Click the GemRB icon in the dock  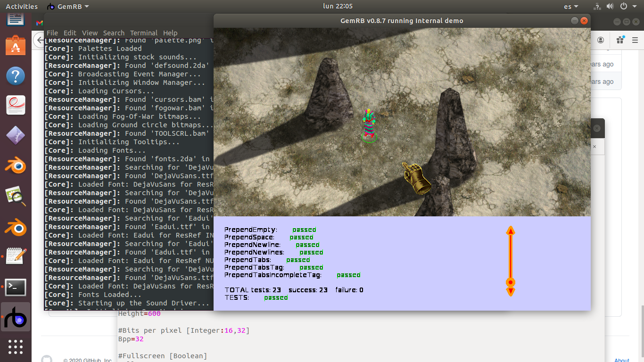(16, 317)
